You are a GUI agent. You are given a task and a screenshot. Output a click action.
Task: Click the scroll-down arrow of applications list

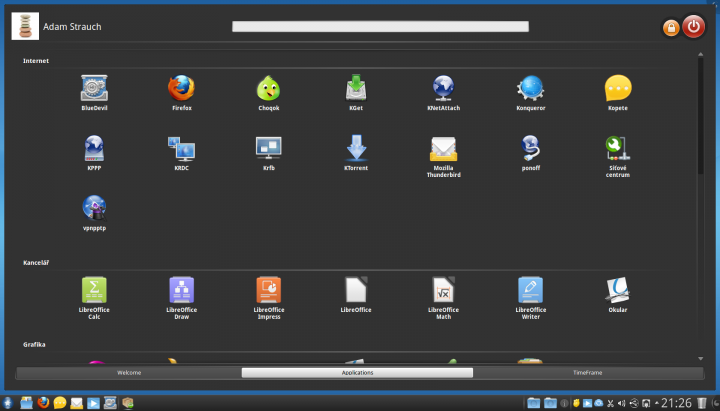tap(700, 359)
